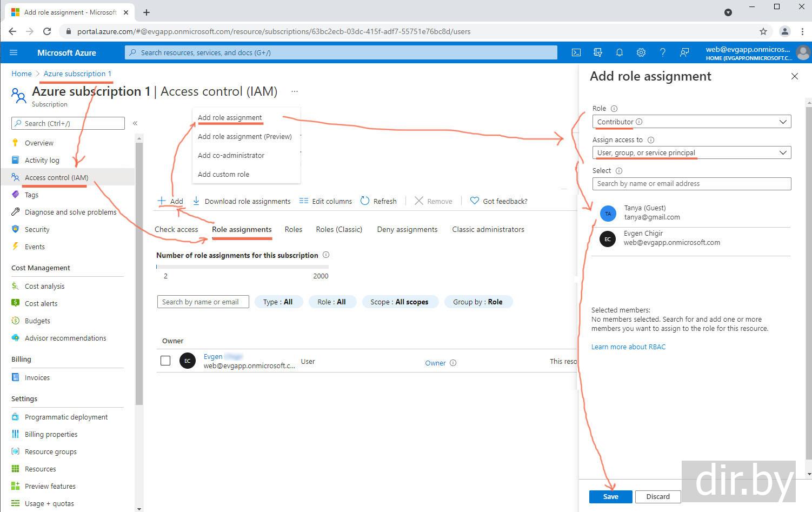Click the notifications bell icon

[x=620, y=52]
